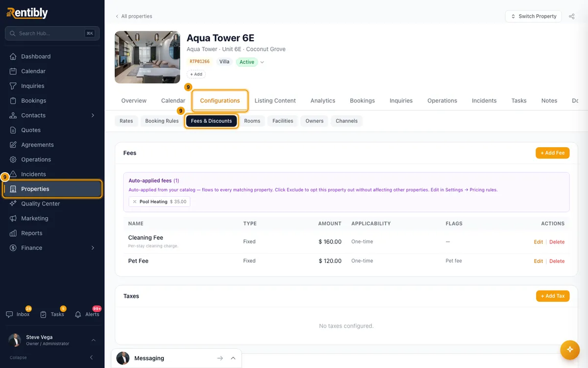The image size is (588, 368).
Task: Open the Tasks clipboard icon
Action: [x=43, y=315]
